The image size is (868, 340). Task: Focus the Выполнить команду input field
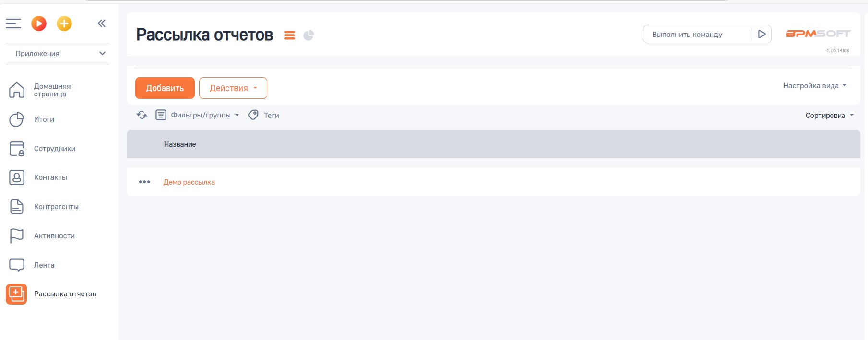(x=697, y=34)
